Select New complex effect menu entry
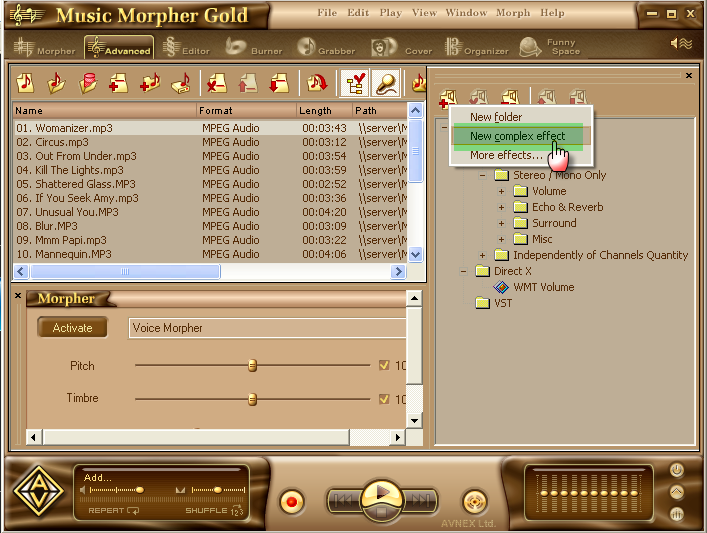Screen dimensions: 707x533 tap(517, 136)
